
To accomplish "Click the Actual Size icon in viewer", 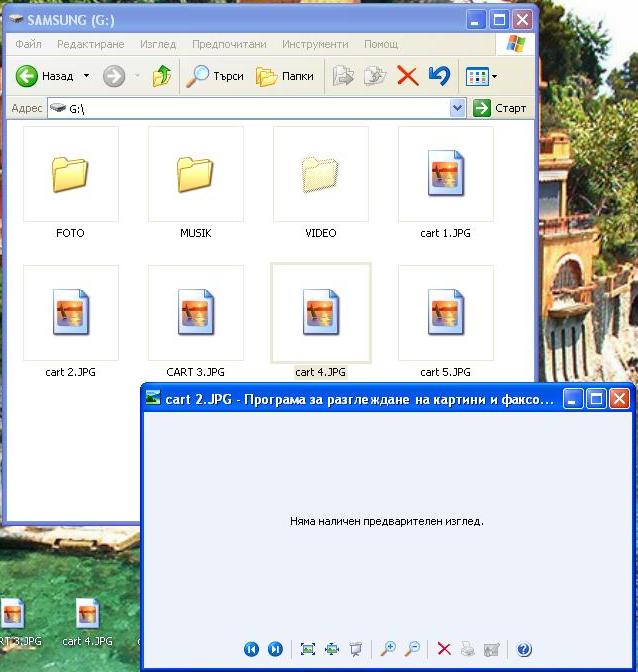I will pos(331,650).
